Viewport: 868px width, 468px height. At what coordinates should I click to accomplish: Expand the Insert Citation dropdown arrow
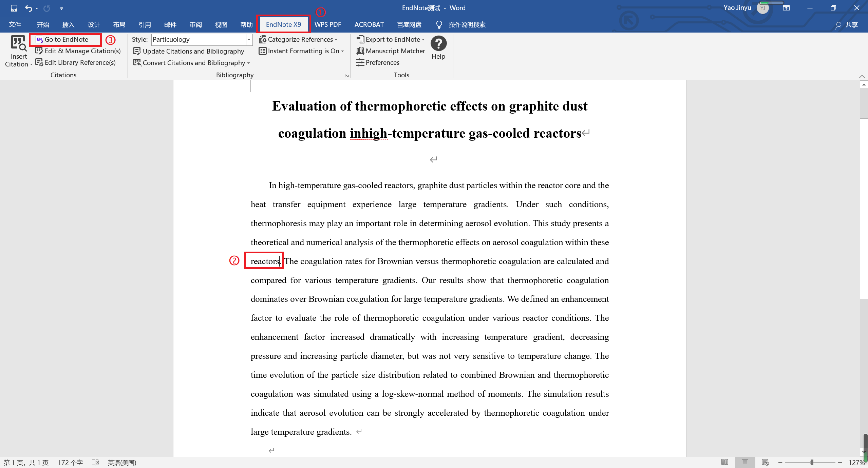[x=31, y=64]
